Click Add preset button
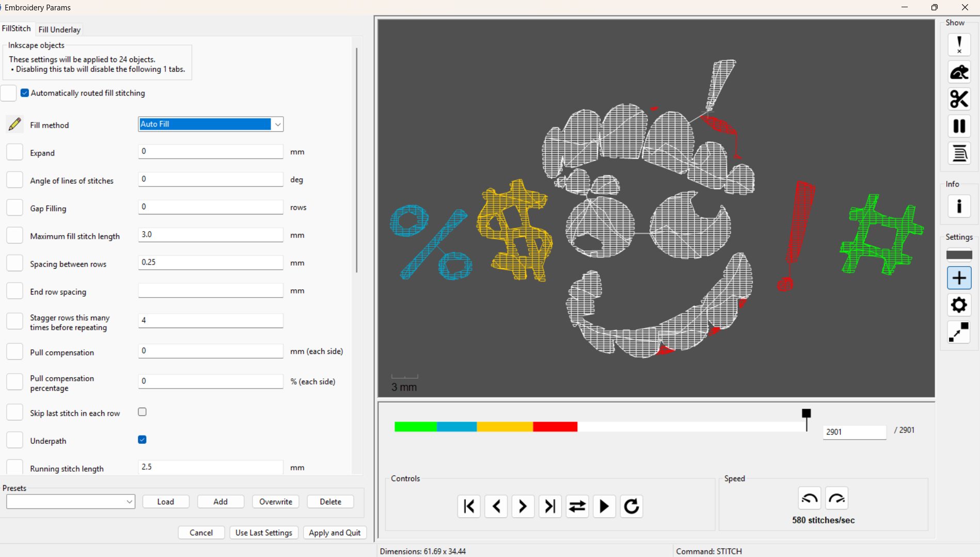Viewport: 980px width, 557px height. [220, 502]
